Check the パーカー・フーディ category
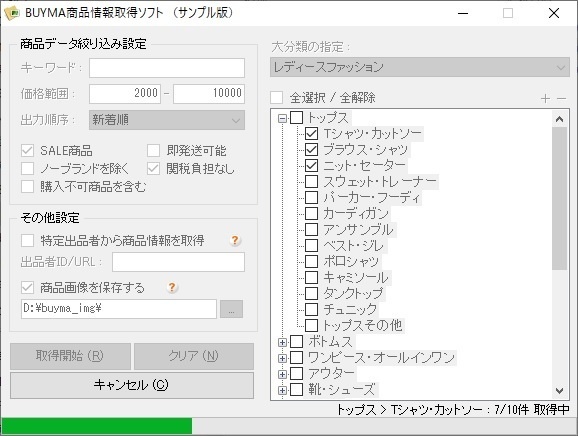 (x=311, y=197)
